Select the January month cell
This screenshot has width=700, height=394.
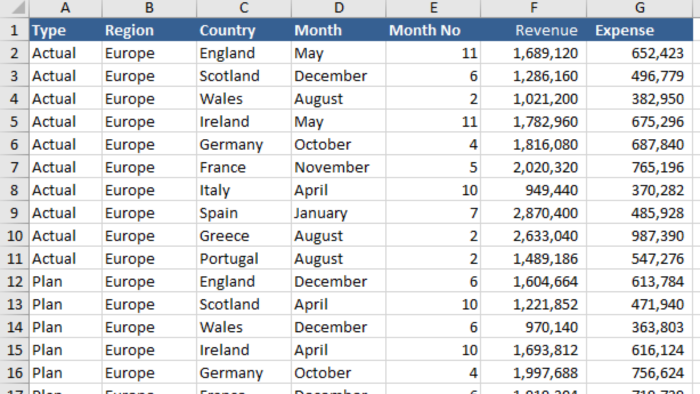338,213
